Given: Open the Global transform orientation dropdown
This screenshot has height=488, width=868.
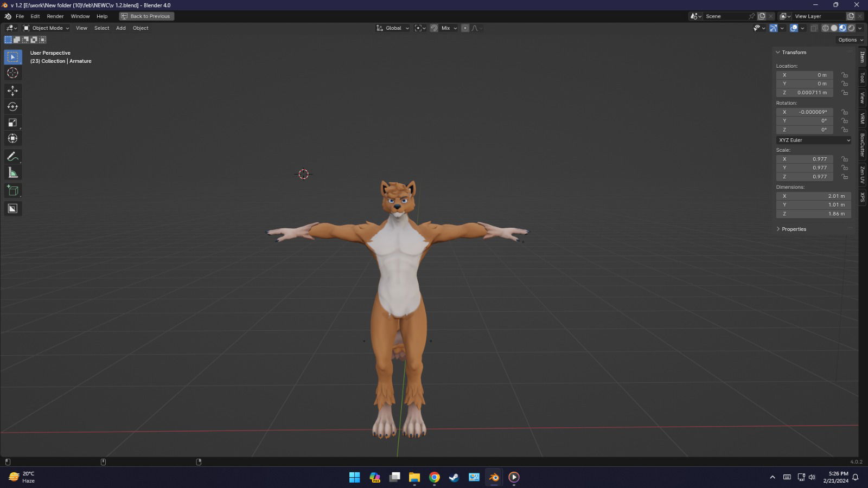Looking at the screenshot, I should pyautogui.click(x=393, y=28).
